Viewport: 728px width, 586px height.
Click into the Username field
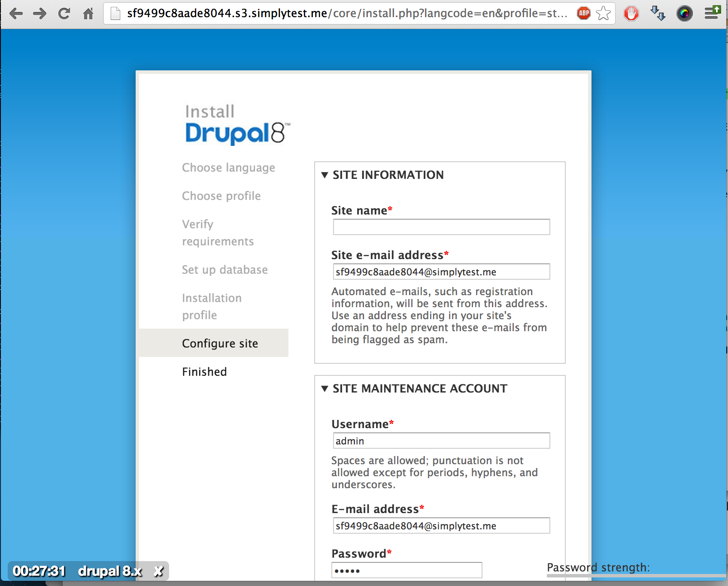click(441, 441)
